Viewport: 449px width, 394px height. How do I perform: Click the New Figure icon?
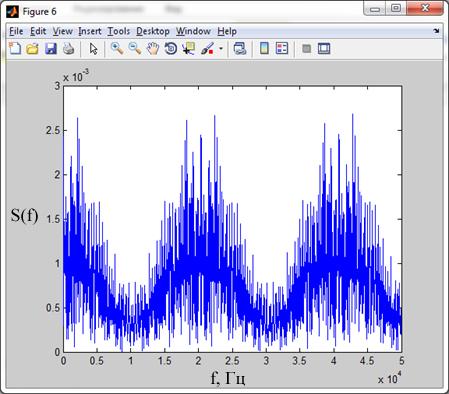coord(15,49)
